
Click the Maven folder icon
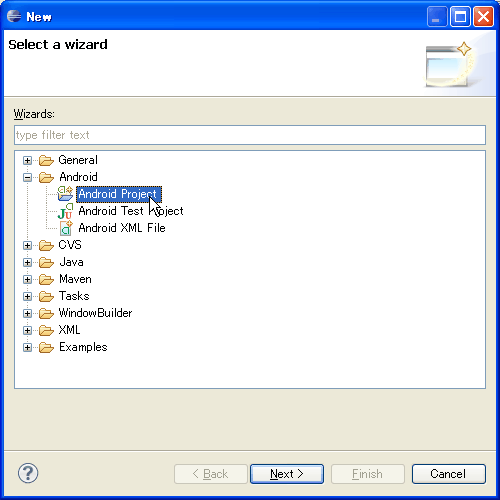point(46,279)
